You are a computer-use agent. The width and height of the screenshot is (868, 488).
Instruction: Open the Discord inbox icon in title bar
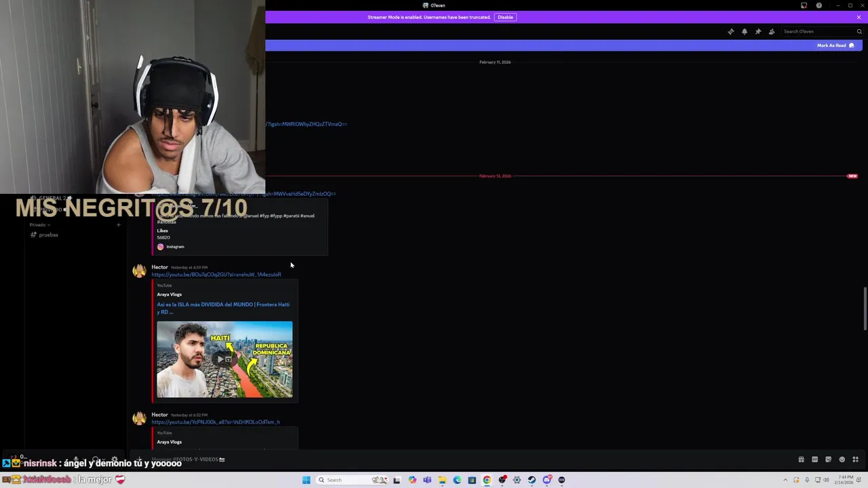[x=804, y=5]
